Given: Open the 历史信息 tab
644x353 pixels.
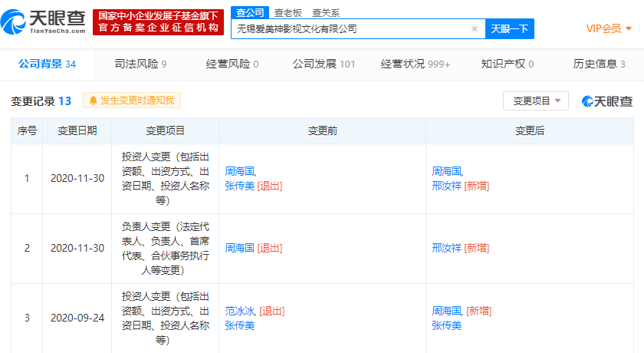Looking at the screenshot, I should 599,64.
